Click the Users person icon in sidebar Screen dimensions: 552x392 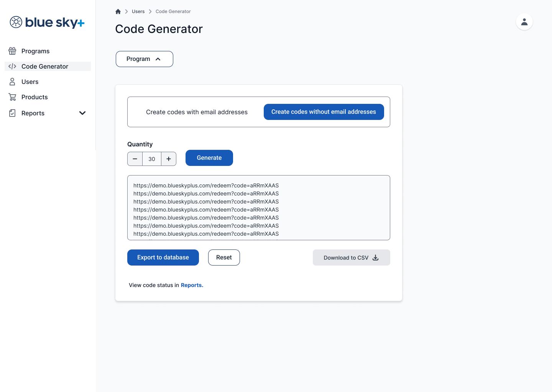pos(12,82)
